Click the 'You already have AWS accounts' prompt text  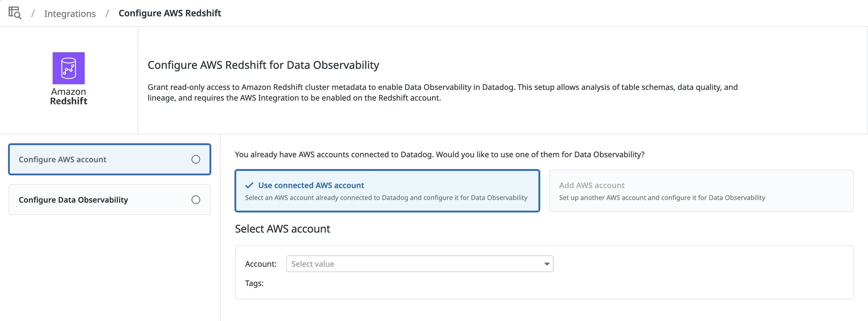[439, 155]
